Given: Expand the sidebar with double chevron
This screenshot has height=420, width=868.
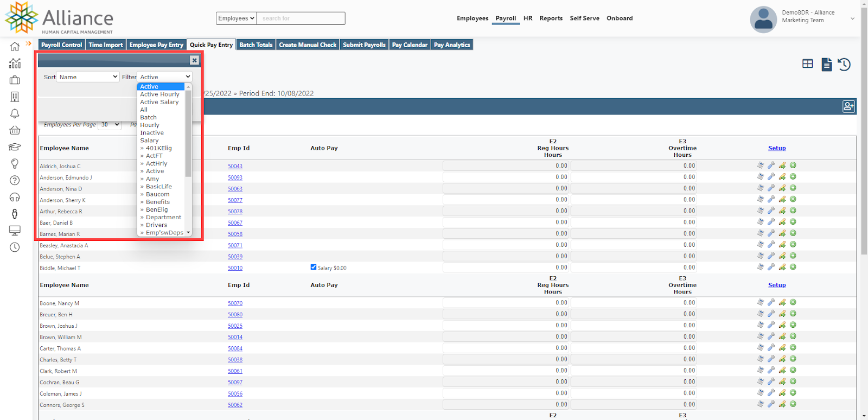Looking at the screenshot, I should click(29, 43).
